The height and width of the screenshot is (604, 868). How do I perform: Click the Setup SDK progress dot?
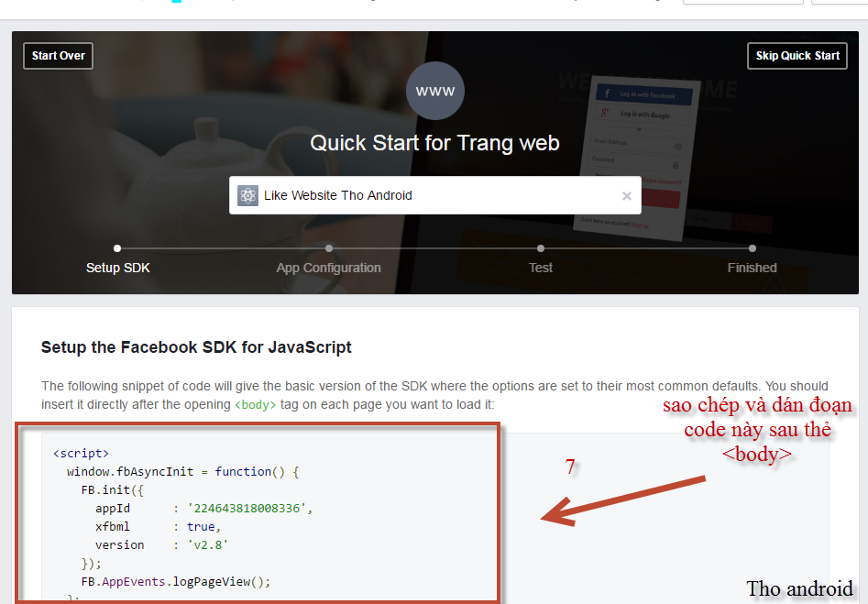[117, 248]
